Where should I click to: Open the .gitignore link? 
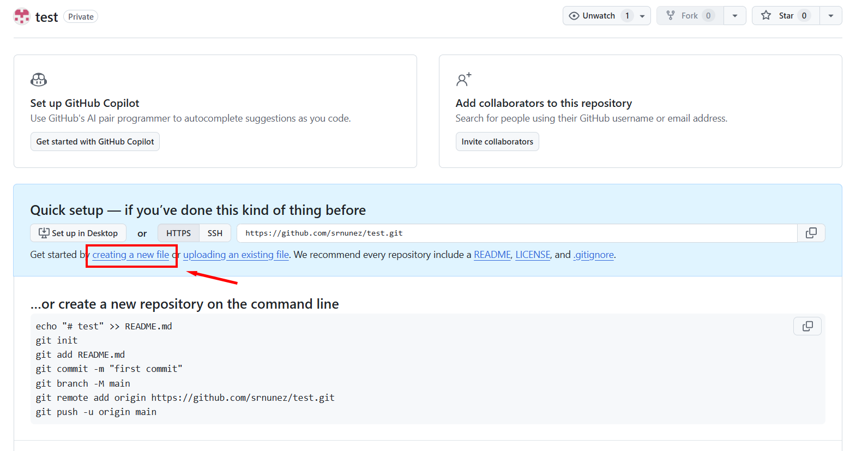pos(593,255)
